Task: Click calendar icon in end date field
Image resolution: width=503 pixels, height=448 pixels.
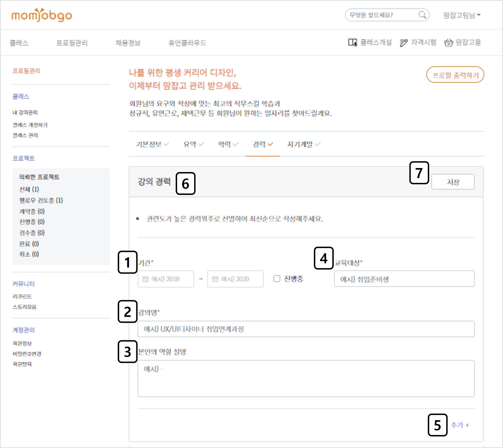Action: tap(215, 279)
